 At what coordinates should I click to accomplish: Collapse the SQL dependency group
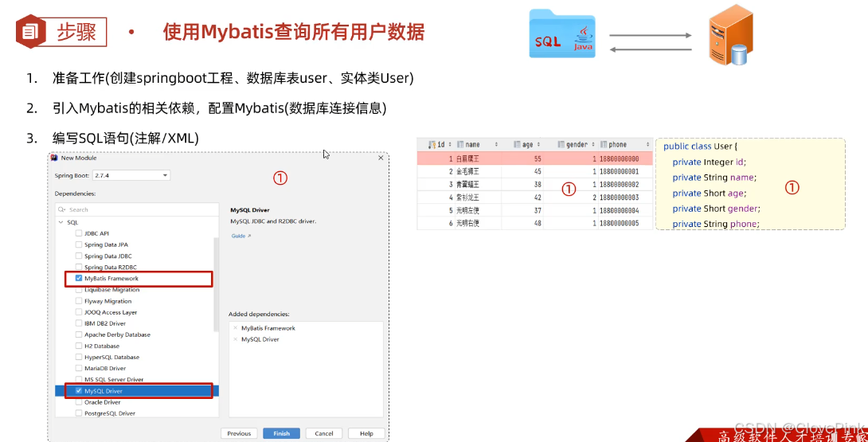coord(61,222)
